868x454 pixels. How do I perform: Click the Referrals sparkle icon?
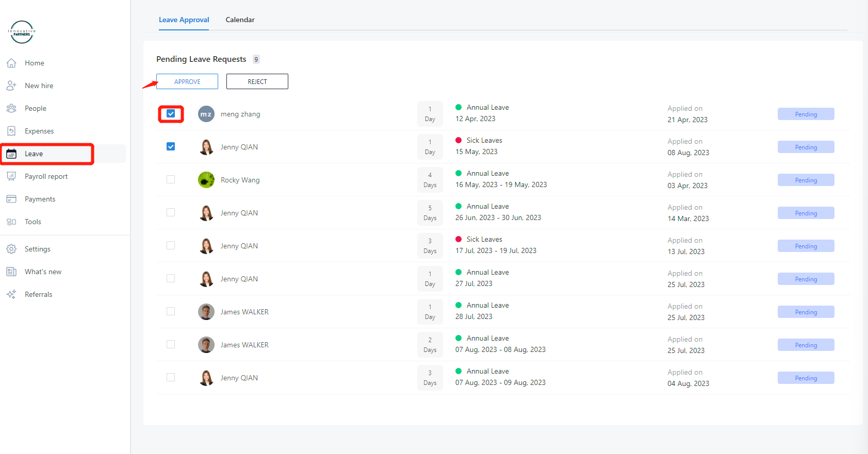pos(11,294)
